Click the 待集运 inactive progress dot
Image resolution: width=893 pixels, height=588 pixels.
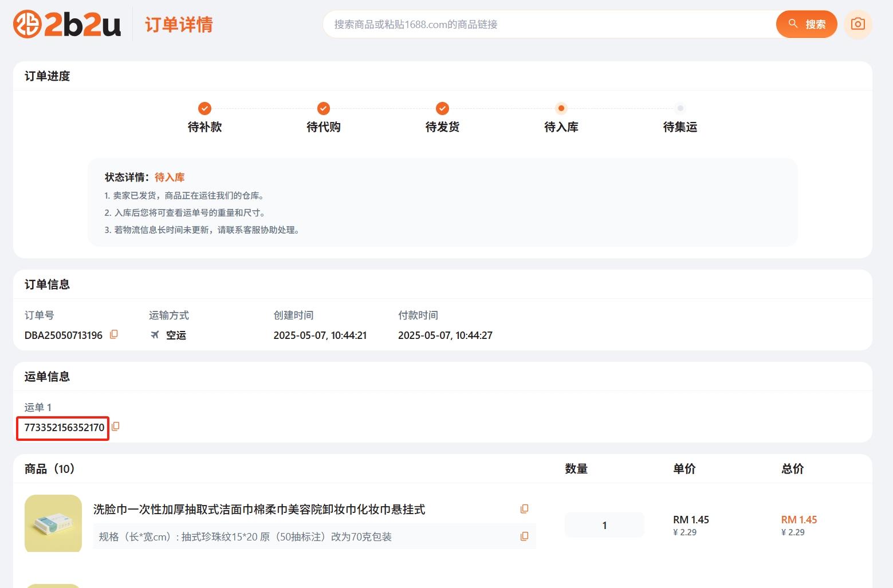coord(680,108)
